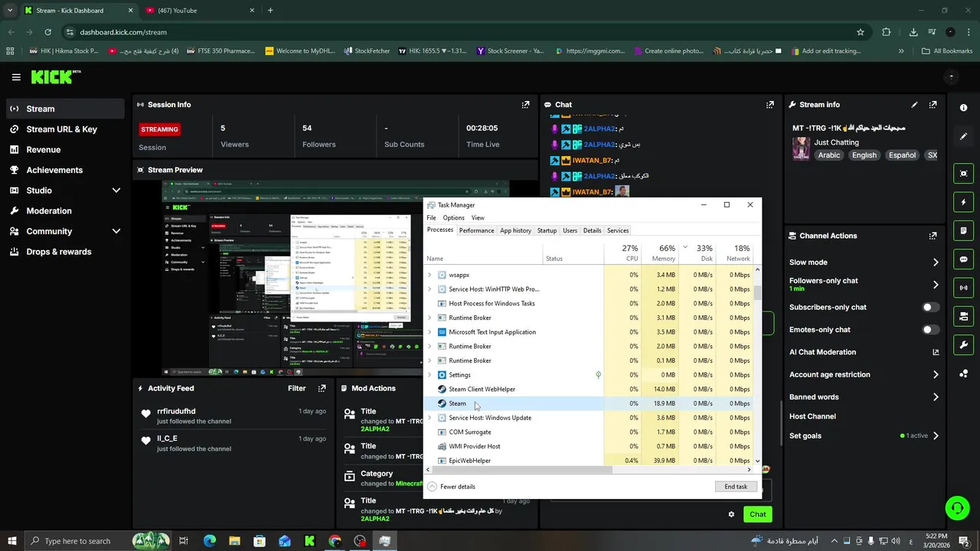
Task: Pop out the Stream info panel
Action: (x=933, y=105)
